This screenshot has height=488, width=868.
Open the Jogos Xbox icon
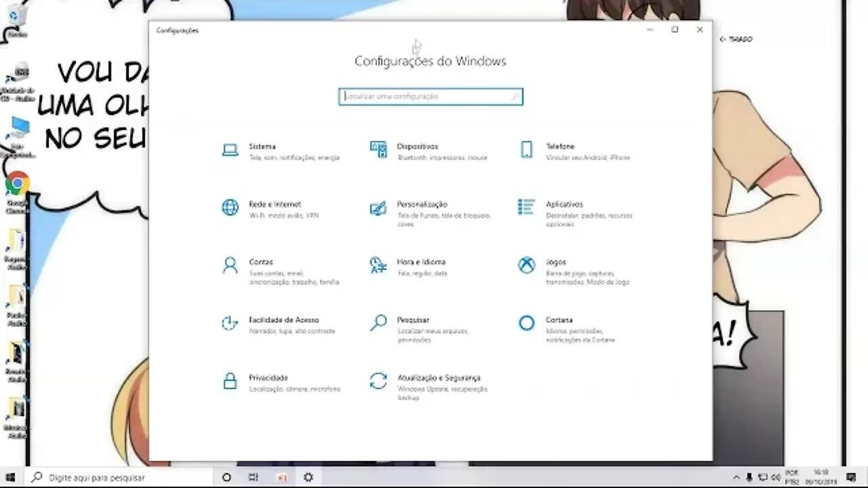(x=526, y=265)
